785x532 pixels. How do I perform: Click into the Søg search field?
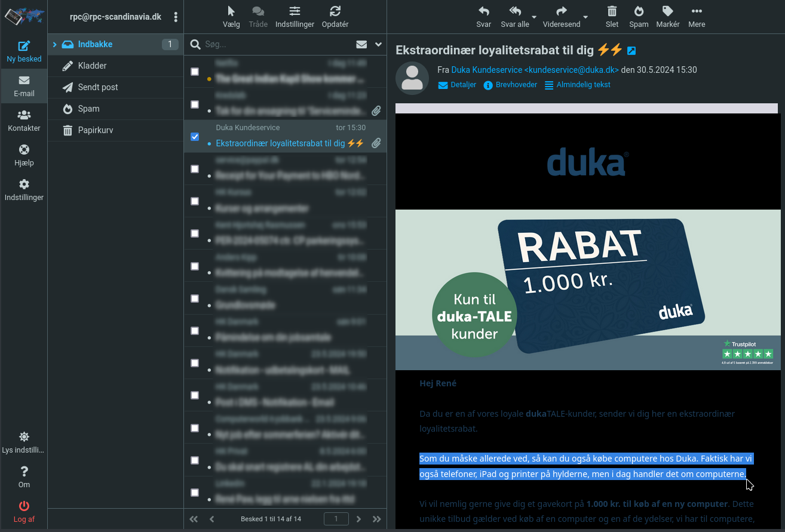click(276, 44)
